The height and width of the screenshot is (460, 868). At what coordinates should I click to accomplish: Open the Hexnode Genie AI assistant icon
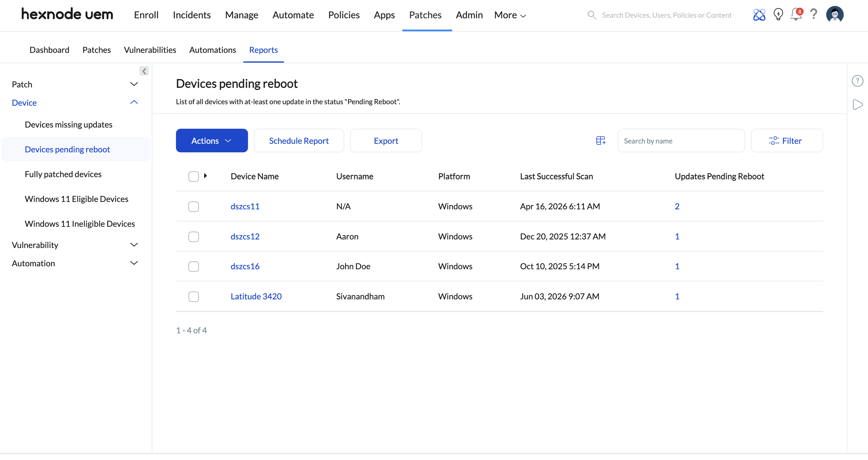(759, 15)
